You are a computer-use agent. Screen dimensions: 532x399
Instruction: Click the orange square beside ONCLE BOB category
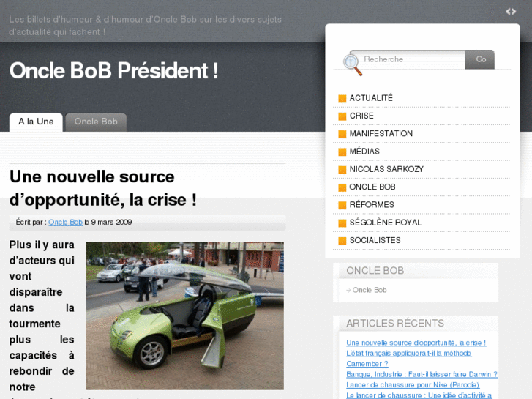coord(342,187)
